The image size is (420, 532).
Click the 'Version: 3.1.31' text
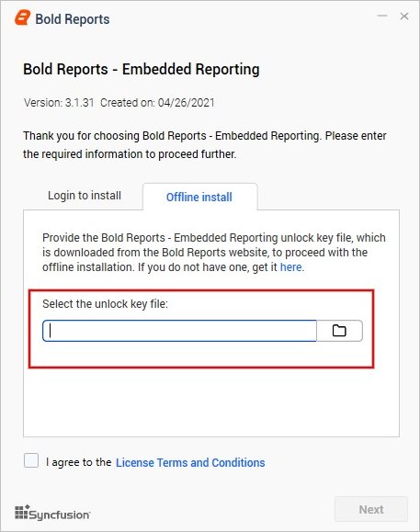pyautogui.click(x=59, y=103)
